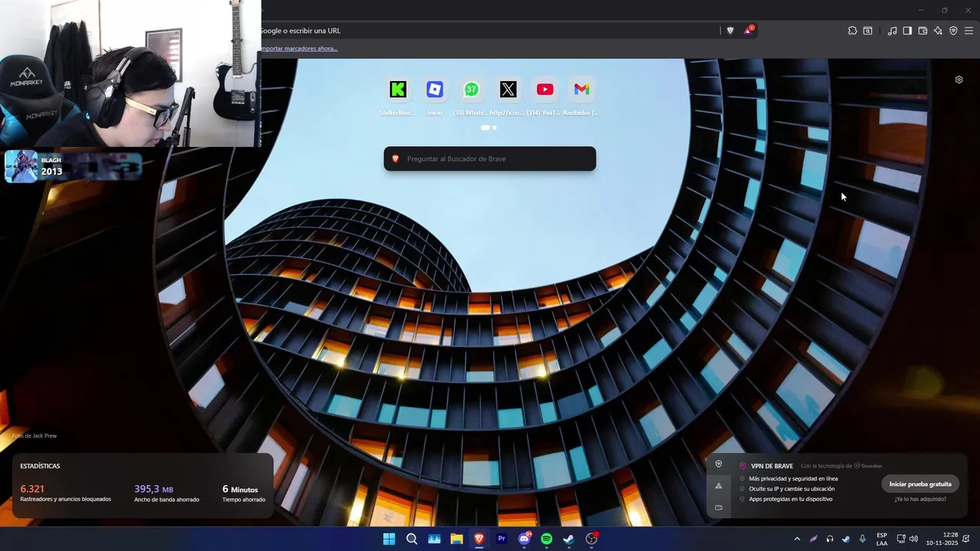Open the Kick shortcut tile

(x=398, y=90)
